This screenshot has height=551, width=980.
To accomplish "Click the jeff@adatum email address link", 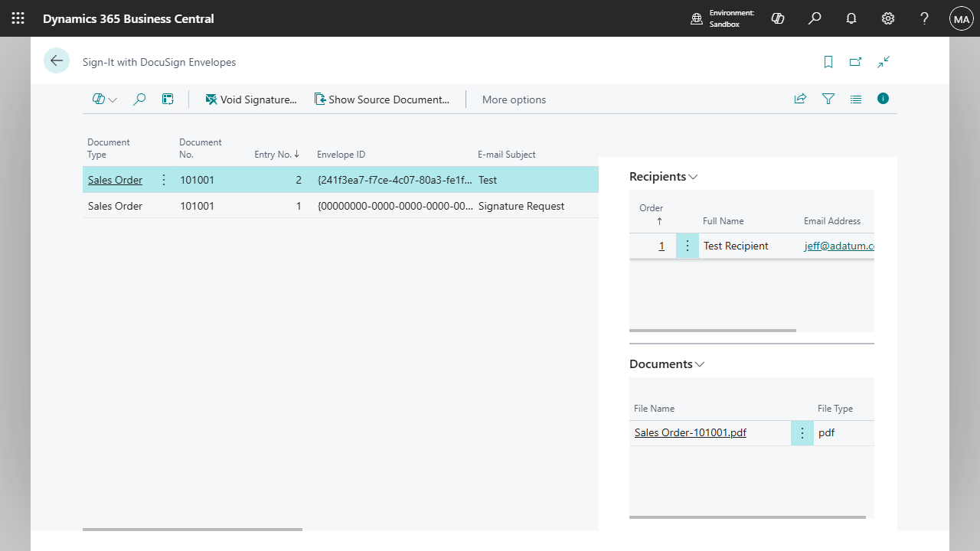I will [x=838, y=246].
